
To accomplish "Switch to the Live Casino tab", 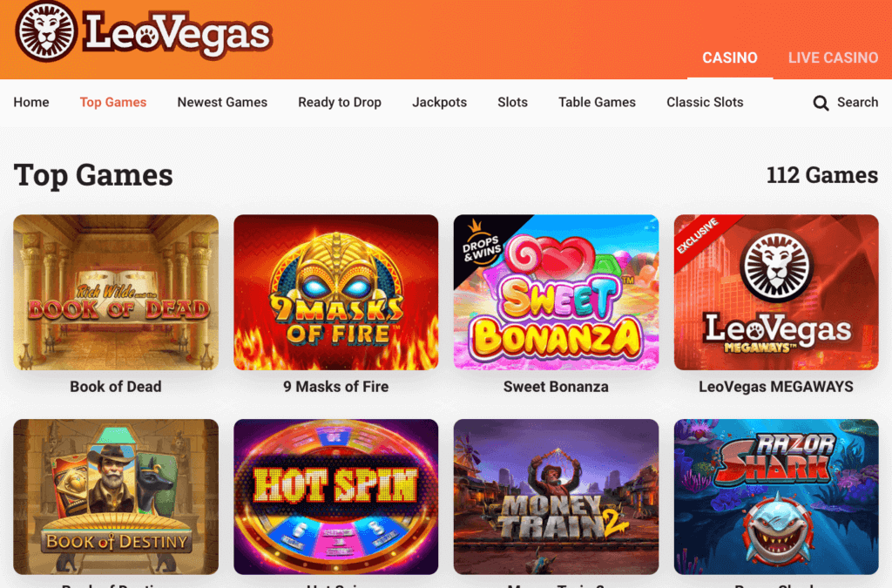I will pyautogui.click(x=833, y=57).
